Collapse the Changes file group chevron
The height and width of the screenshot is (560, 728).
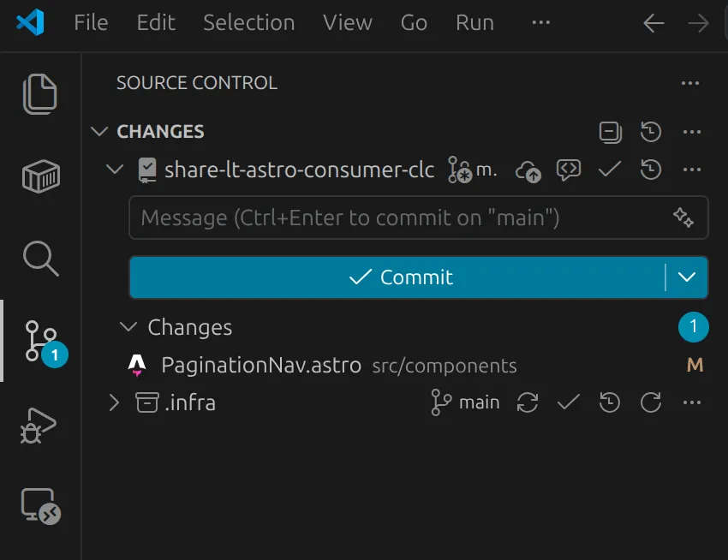coord(128,326)
